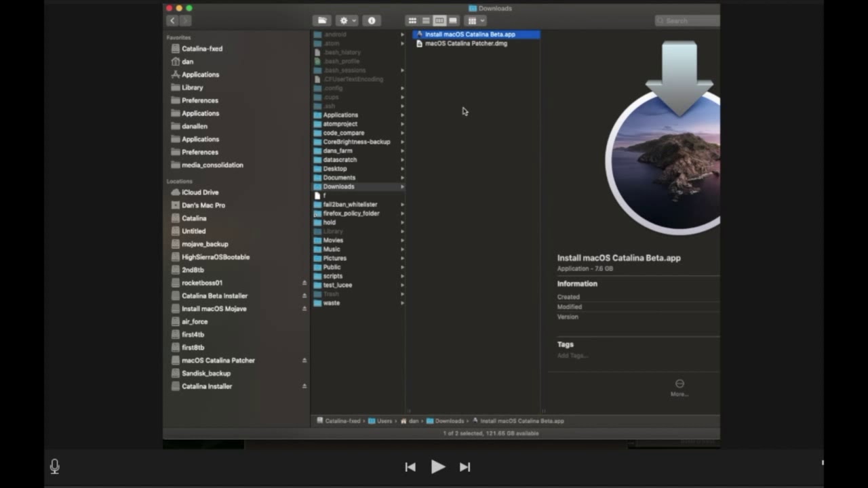
Task: Expand the arrow next to the code_compare folder
Action: [402, 133]
